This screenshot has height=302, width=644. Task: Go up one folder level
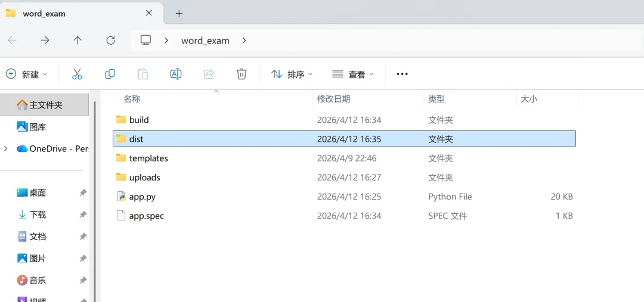click(x=78, y=41)
